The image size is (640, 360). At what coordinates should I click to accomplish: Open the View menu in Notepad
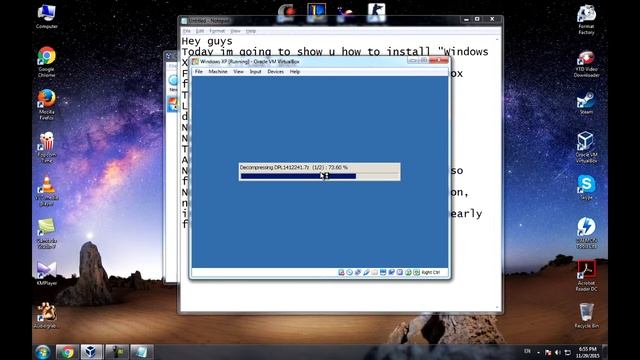[236, 31]
